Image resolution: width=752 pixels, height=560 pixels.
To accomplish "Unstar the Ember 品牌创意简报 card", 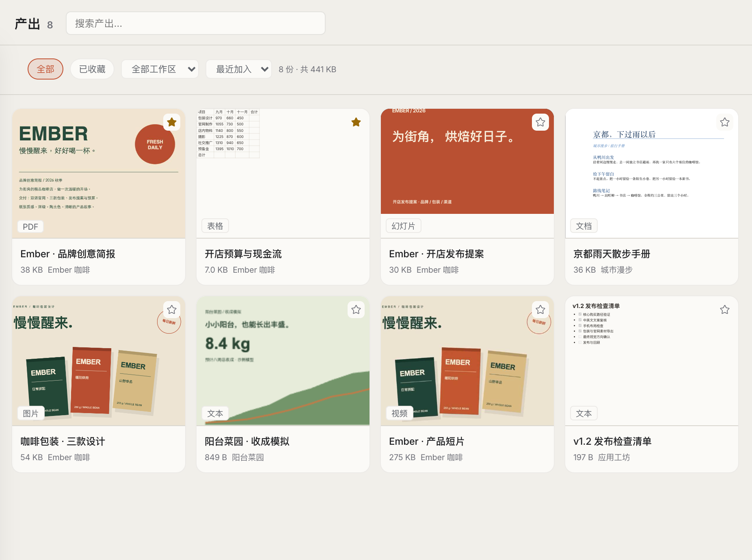I will click(172, 122).
